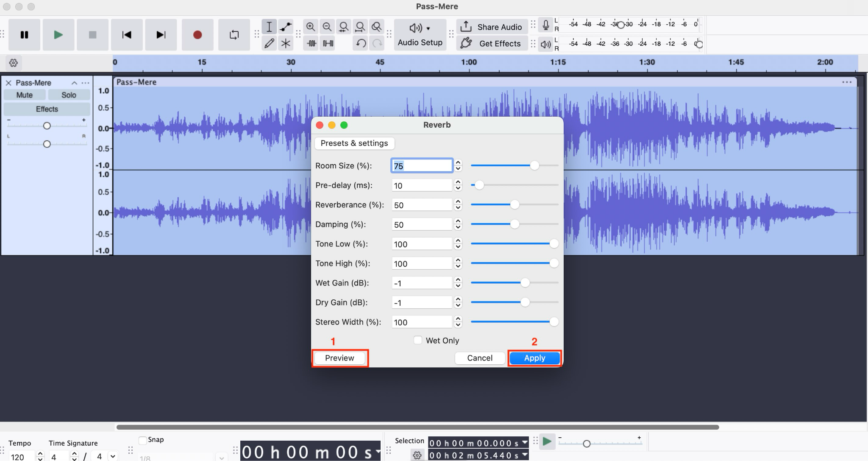Click Cancel in the Reverb dialog
The height and width of the screenshot is (461, 868).
click(x=480, y=358)
